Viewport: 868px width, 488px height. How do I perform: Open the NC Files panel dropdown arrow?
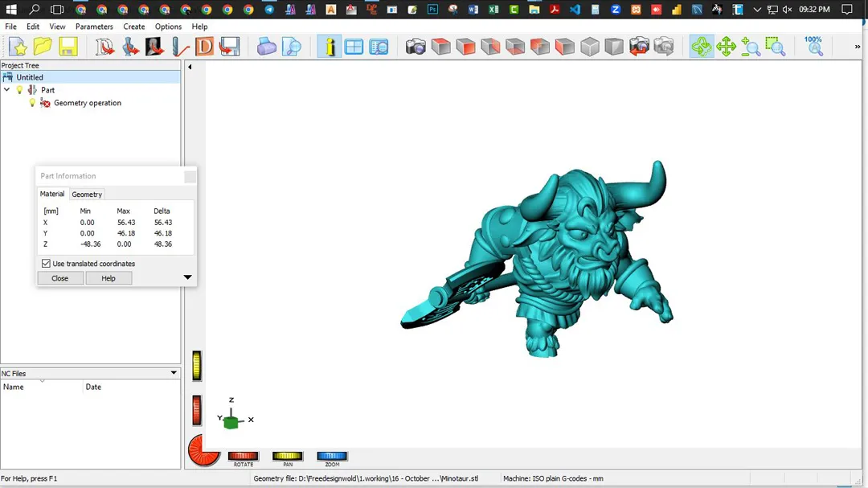coord(174,373)
